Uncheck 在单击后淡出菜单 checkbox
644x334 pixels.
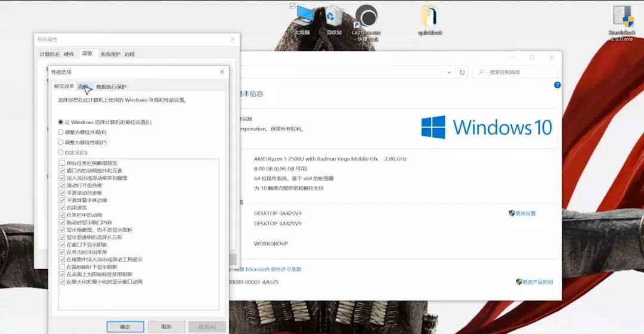click(x=63, y=252)
